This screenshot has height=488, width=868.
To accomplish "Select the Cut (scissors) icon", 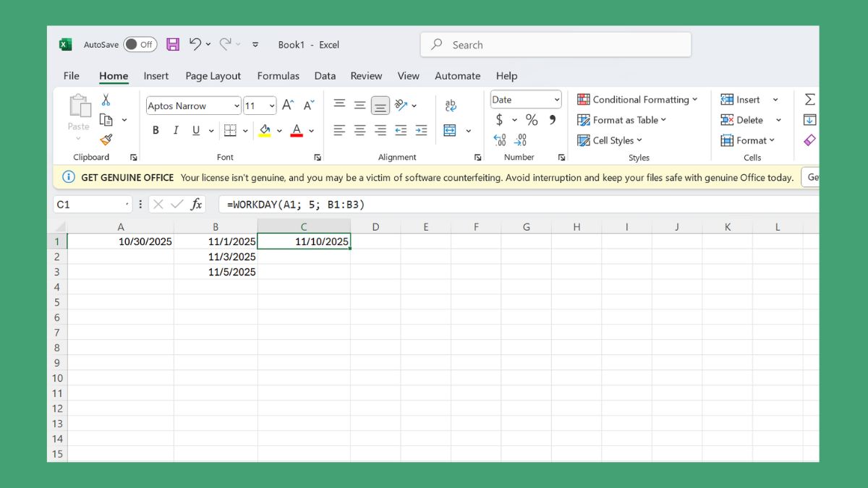I will pos(106,99).
